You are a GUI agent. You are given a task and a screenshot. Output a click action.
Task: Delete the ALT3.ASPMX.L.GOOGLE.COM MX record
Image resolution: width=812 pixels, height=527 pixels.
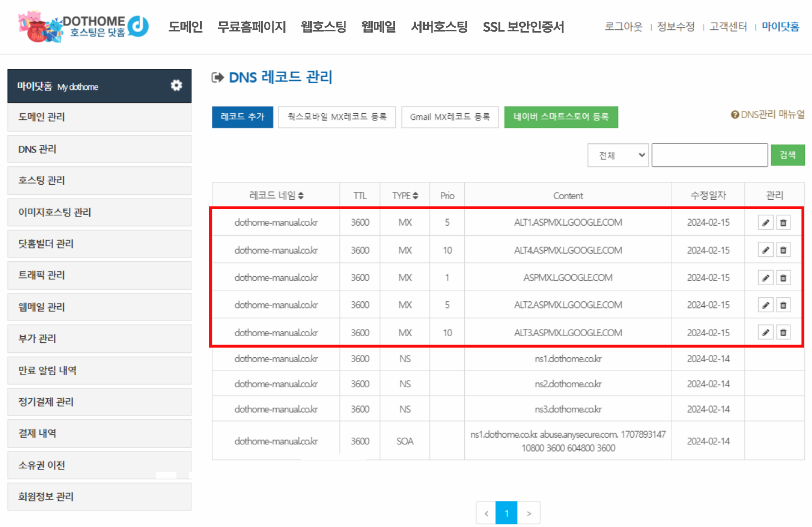783,333
